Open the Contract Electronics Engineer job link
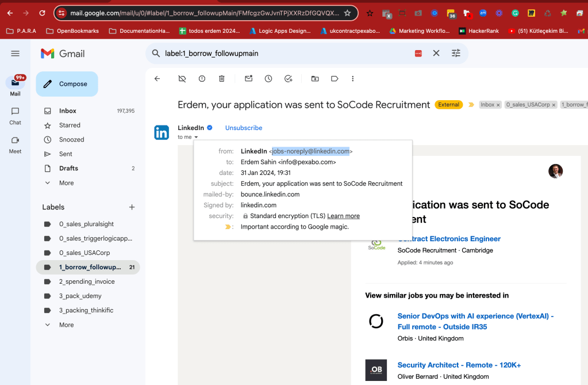The width and height of the screenshot is (588, 385). point(449,239)
